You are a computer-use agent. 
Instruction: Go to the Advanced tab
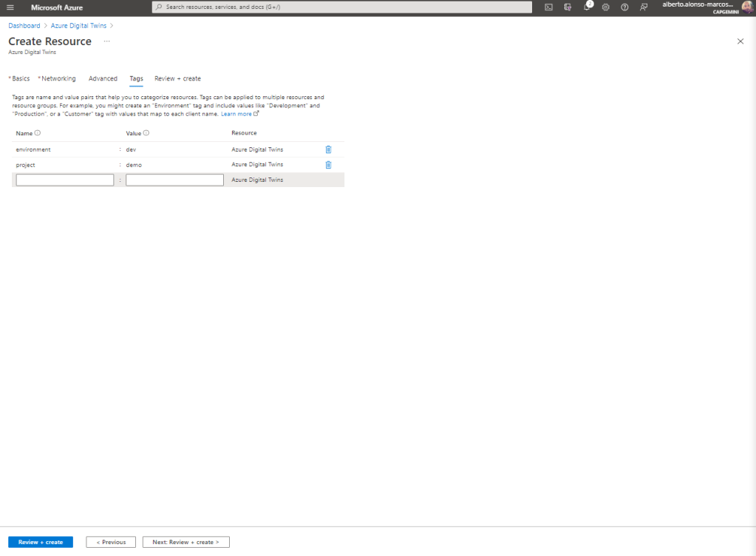tap(103, 78)
